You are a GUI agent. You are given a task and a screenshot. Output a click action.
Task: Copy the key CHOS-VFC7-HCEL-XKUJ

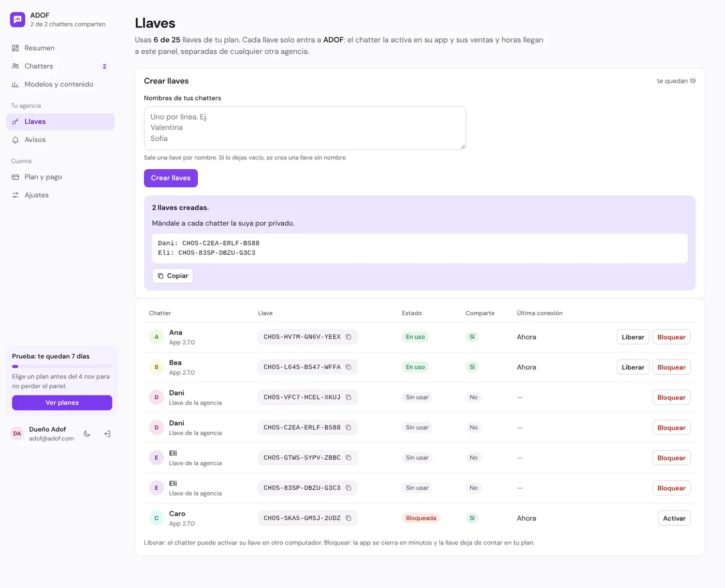tap(349, 398)
